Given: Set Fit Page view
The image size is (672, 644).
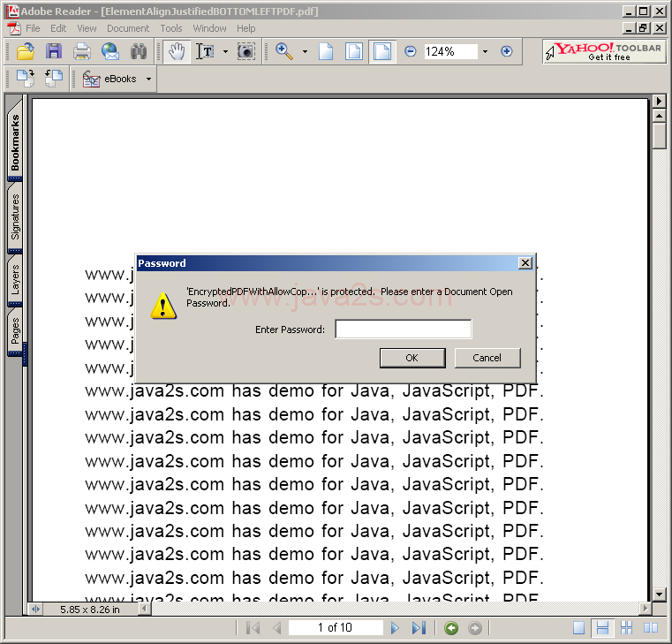Looking at the screenshot, I should pyautogui.click(x=354, y=51).
